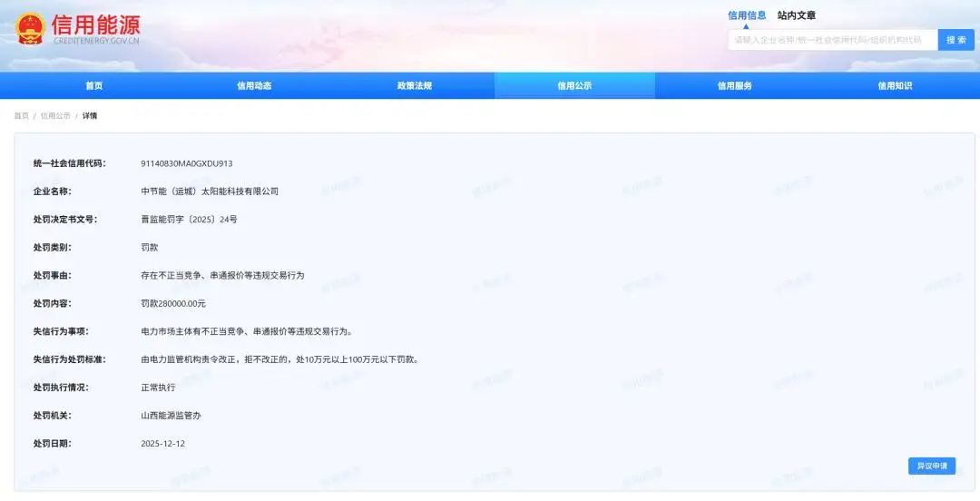Focus the enterprise name search field
The width and height of the screenshot is (980, 501).
click(830, 40)
